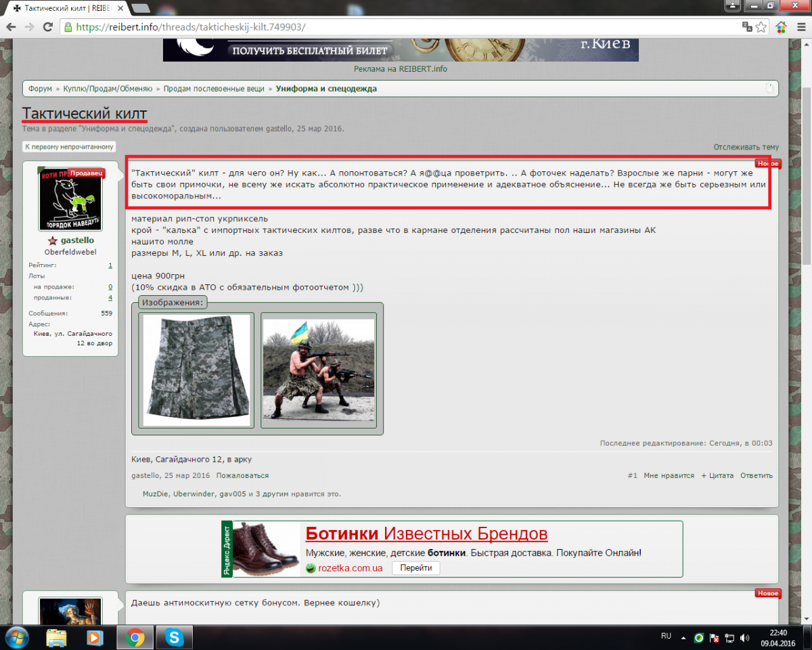The height and width of the screenshot is (650, 812).
Task: Click the boots image in the ad
Action: (x=267, y=548)
